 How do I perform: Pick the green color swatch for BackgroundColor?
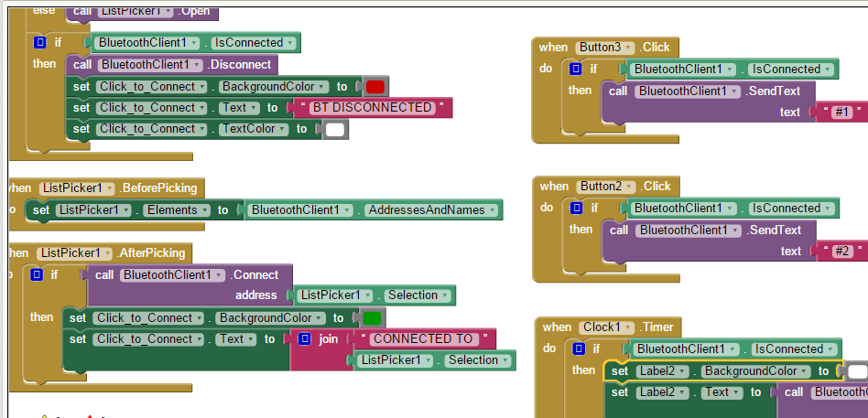tap(372, 318)
